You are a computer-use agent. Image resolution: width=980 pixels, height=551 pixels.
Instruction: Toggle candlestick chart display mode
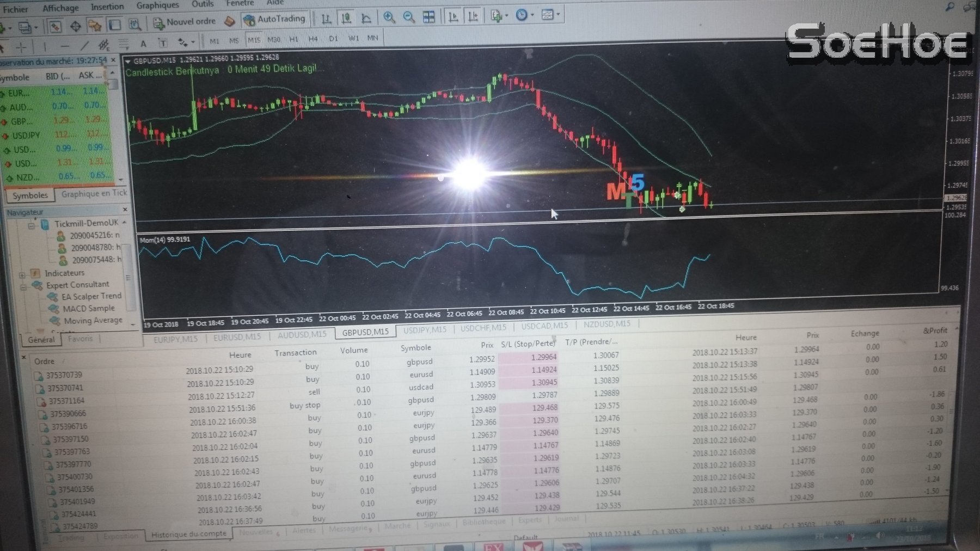pos(346,19)
